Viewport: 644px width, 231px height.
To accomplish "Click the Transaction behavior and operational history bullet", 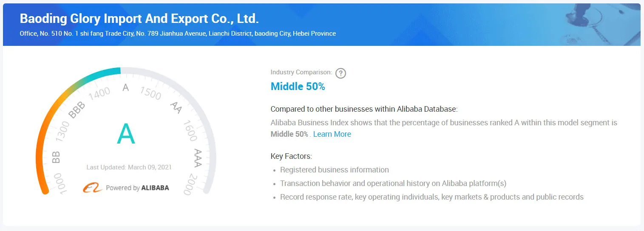I will pyautogui.click(x=393, y=183).
